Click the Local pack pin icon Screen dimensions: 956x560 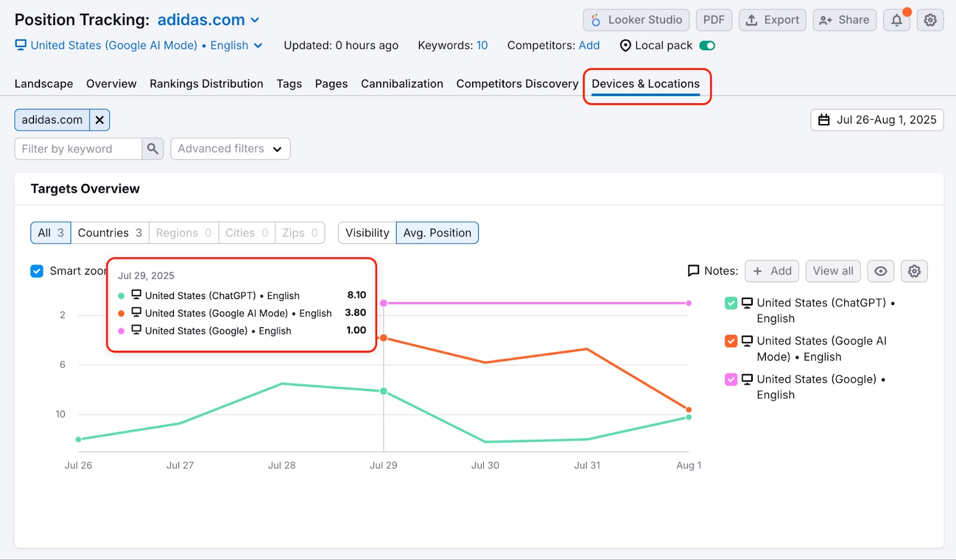point(625,45)
